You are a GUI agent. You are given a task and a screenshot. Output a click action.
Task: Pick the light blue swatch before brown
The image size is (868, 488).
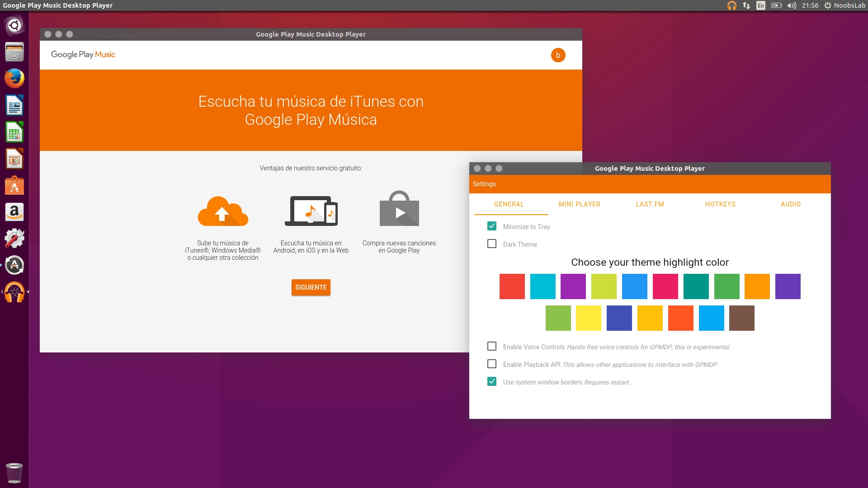[712, 318]
